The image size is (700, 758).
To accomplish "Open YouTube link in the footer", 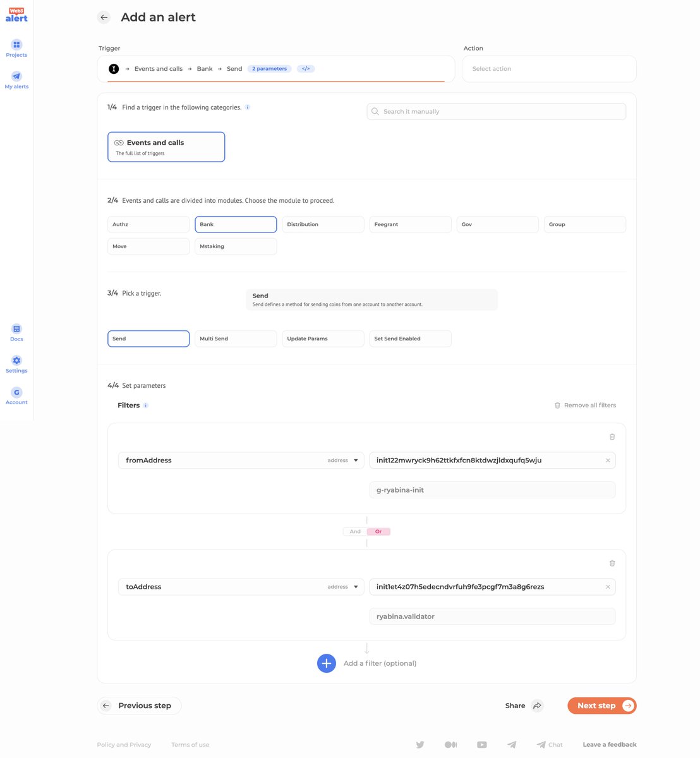I will [482, 745].
